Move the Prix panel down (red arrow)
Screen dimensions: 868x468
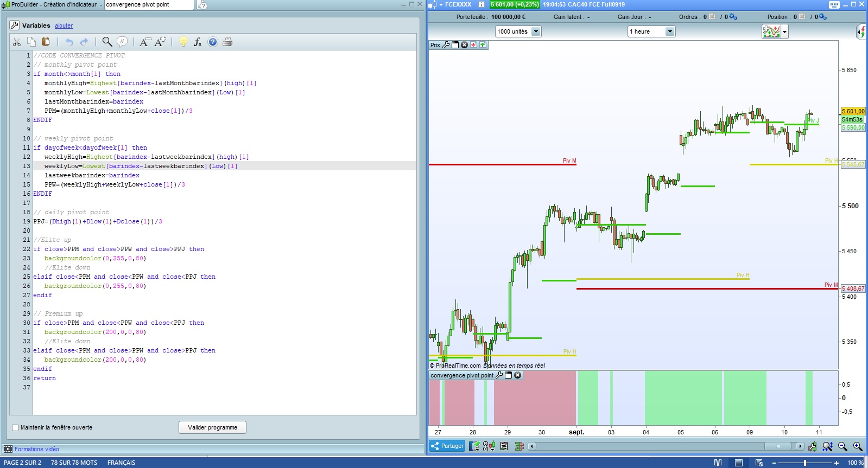[473, 44]
